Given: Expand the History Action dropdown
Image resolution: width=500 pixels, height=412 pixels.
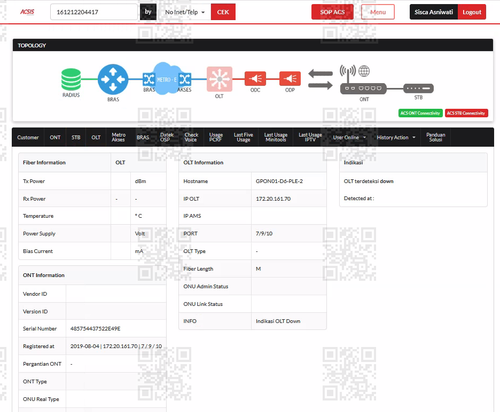Looking at the screenshot, I should [x=396, y=137].
